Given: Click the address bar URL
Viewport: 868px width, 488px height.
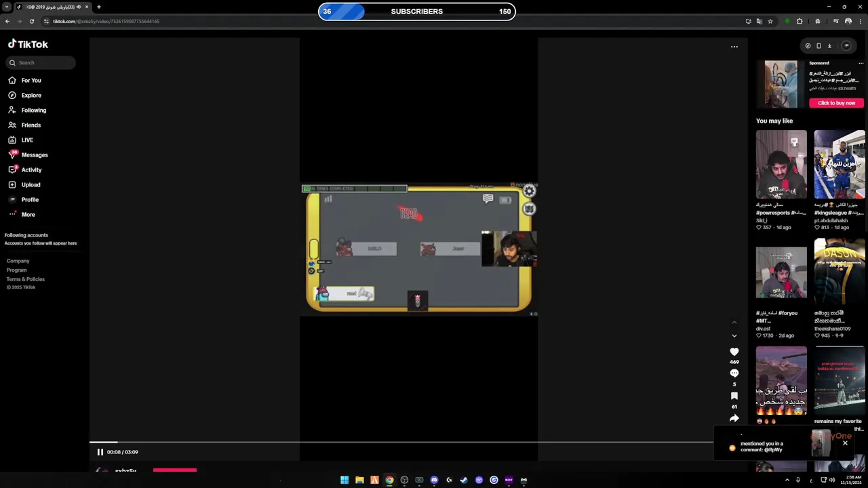Looking at the screenshot, I should pos(106,21).
